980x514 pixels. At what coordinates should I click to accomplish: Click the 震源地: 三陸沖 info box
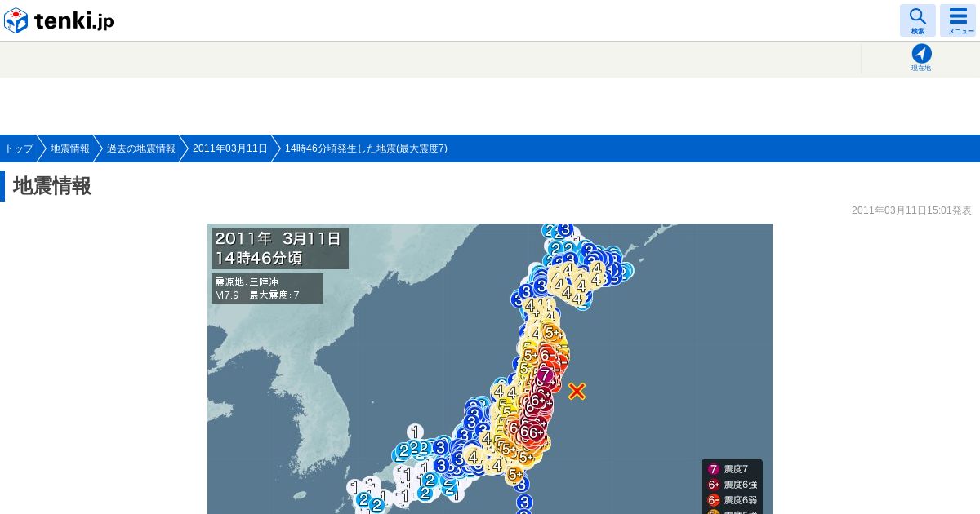267,288
